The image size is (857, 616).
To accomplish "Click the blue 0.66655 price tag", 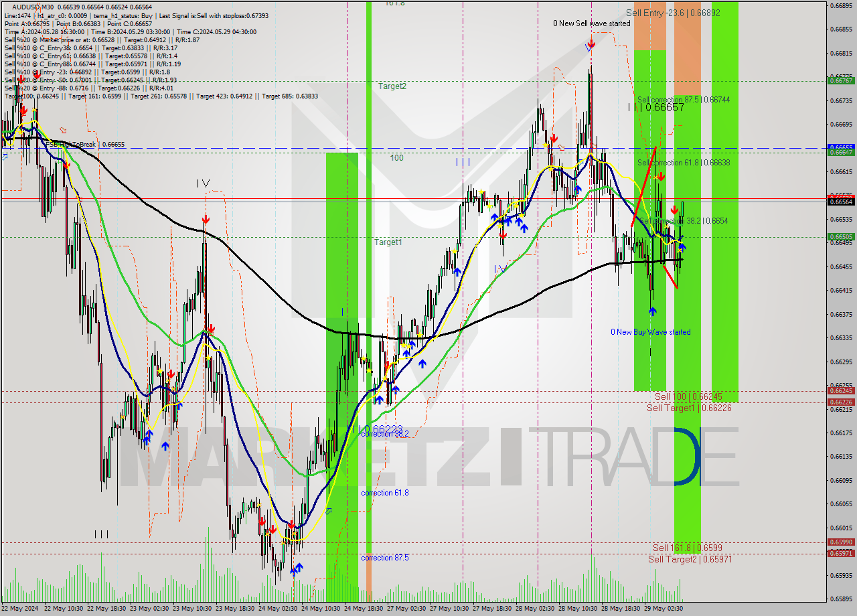I will [x=841, y=147].
